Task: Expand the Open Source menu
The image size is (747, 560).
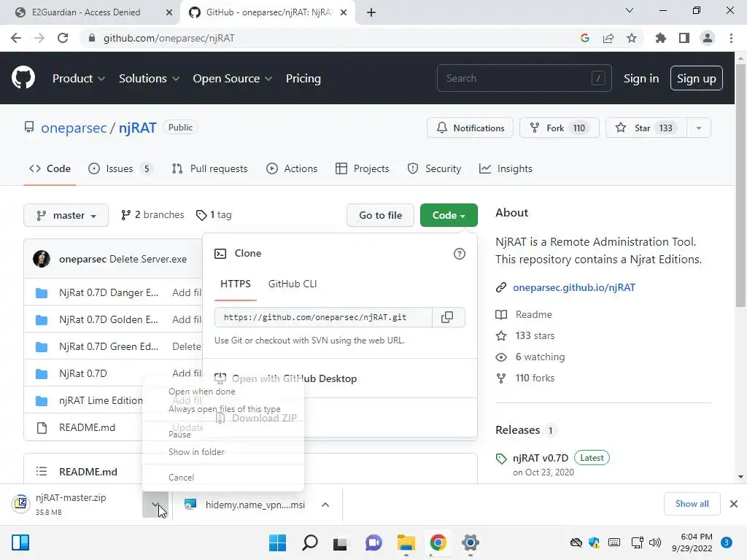Action: 233,79
